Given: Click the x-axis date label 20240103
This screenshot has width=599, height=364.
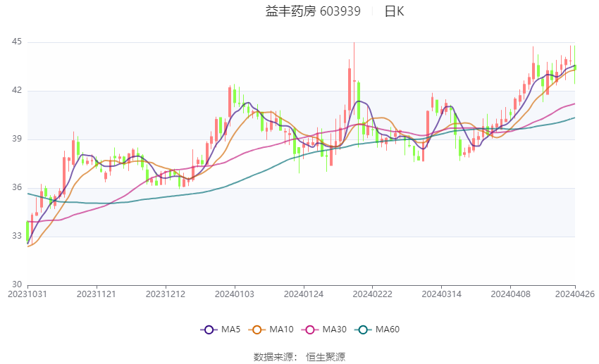Looking at the screenshot, I should (x=235, y=294).
